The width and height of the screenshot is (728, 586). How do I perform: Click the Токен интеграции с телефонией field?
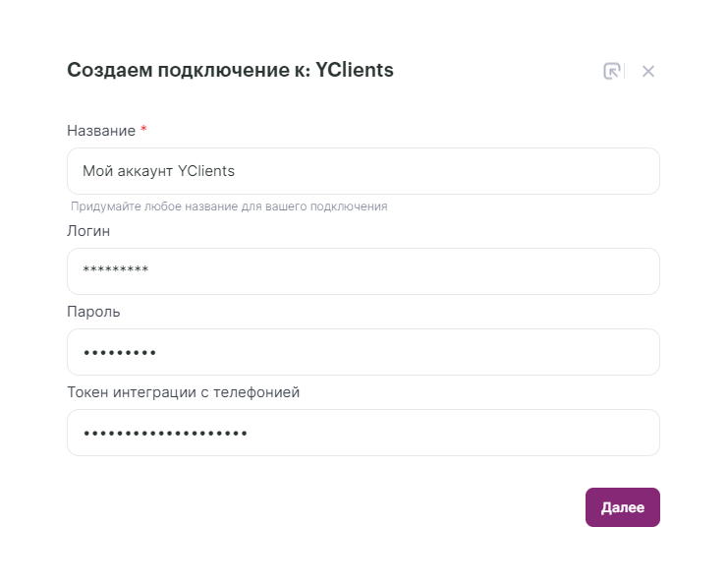point(364,433)
